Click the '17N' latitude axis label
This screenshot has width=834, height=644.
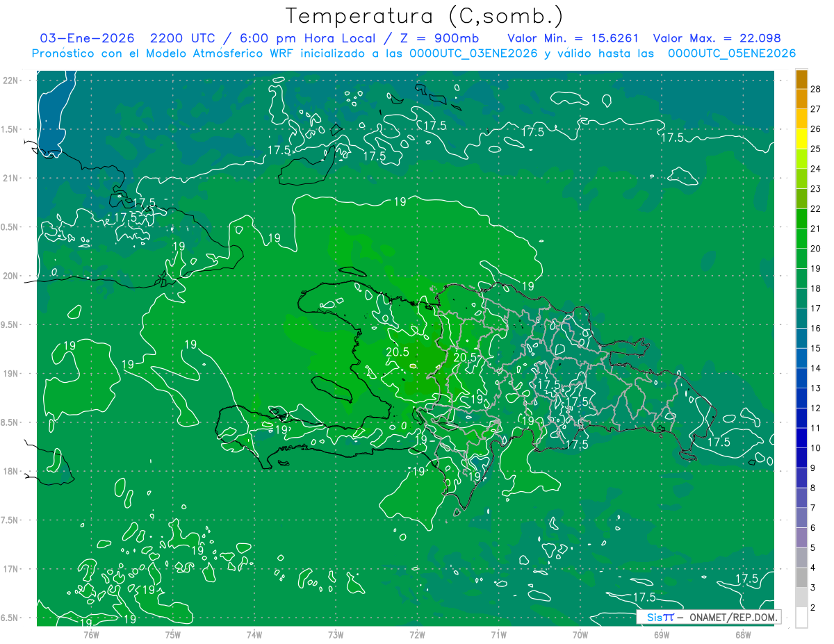point(11,570)
